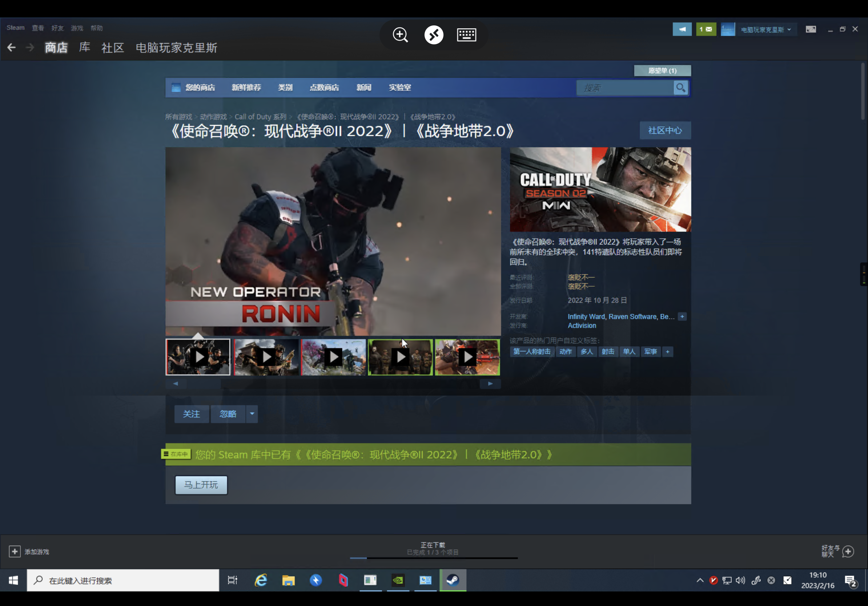Screen dimensions: 868x606
Task: Go back with the left arrow
Action: 11,48
